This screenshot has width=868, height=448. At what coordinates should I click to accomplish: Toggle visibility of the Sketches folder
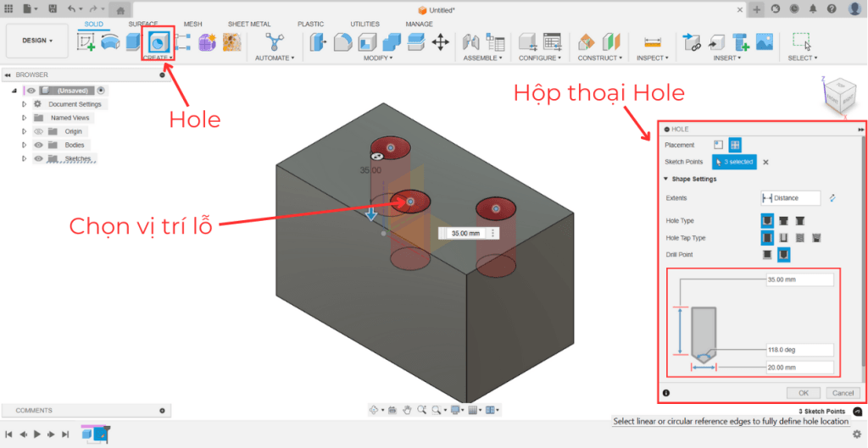38,158
